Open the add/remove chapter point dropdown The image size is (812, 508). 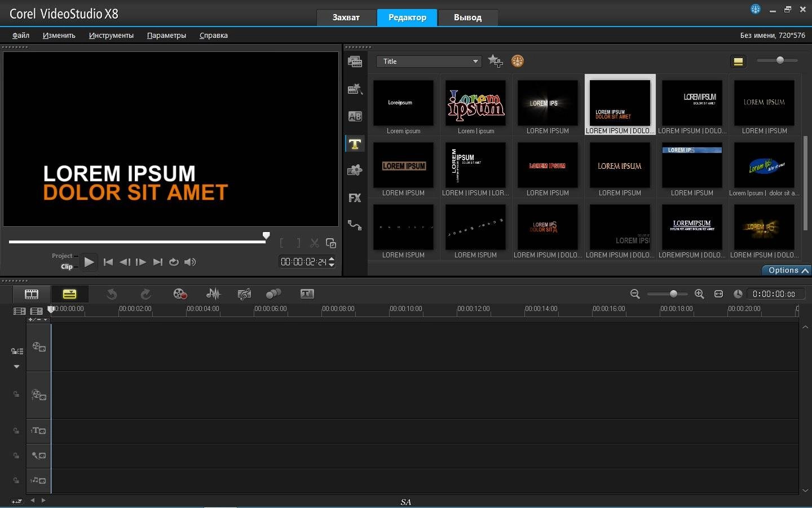[38, 319]
